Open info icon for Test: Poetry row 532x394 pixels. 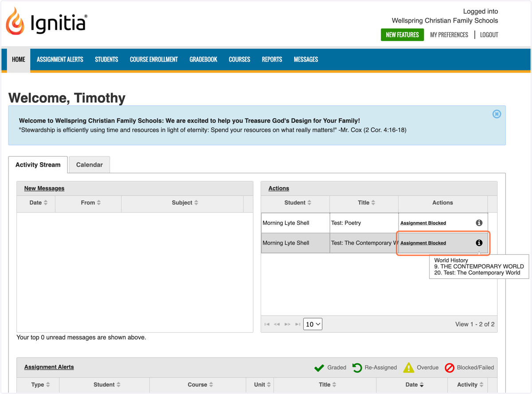point(479,223)
